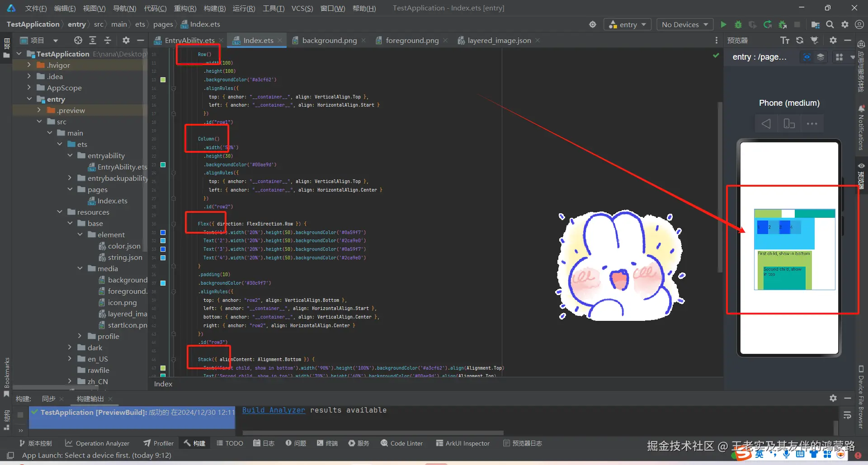The width and height of the screenshot is (868, 465).
Task: Collapse the entry module node
Action: point(29,99)
